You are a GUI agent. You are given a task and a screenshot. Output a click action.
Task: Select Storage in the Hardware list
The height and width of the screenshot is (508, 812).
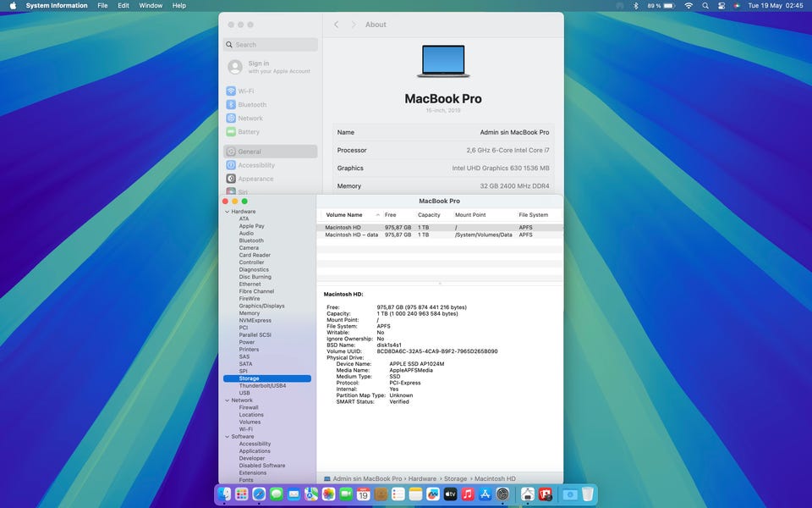(267, 378)
